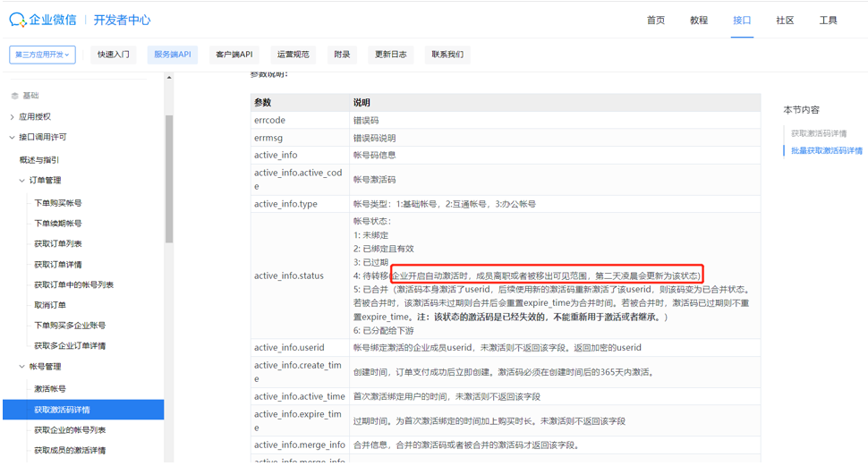Open the 客户端API tab
868x466 pixels.
tap(234, 55)
